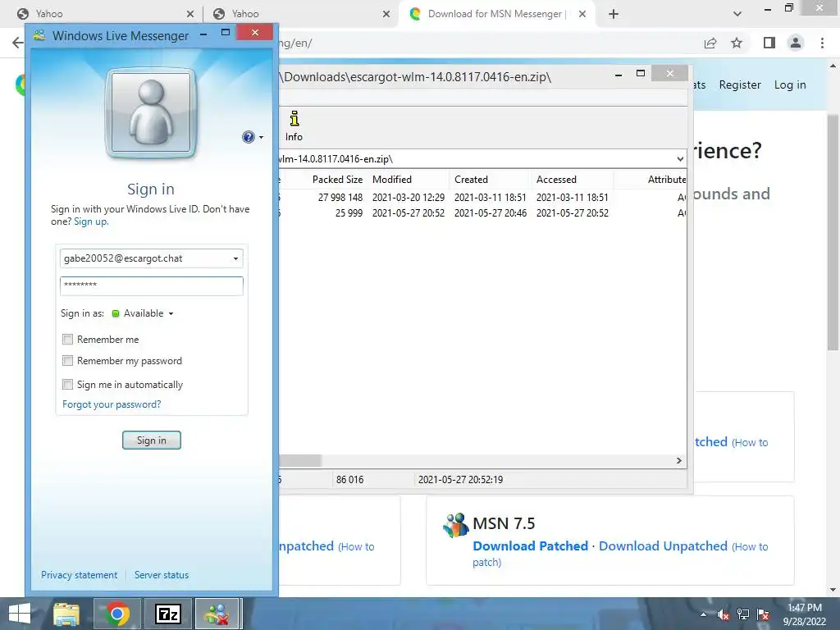This screenshot has height=630, width=840.
Task: Click the share page icon in address bar
Action: pyautogui.click(x=710, y=43)
